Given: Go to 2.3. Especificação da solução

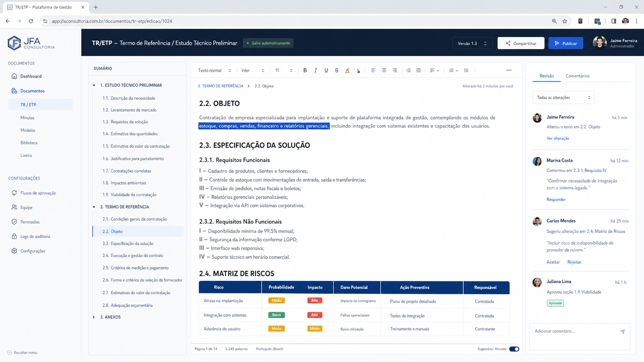Looking at the screenshot, I should (128, 244).
